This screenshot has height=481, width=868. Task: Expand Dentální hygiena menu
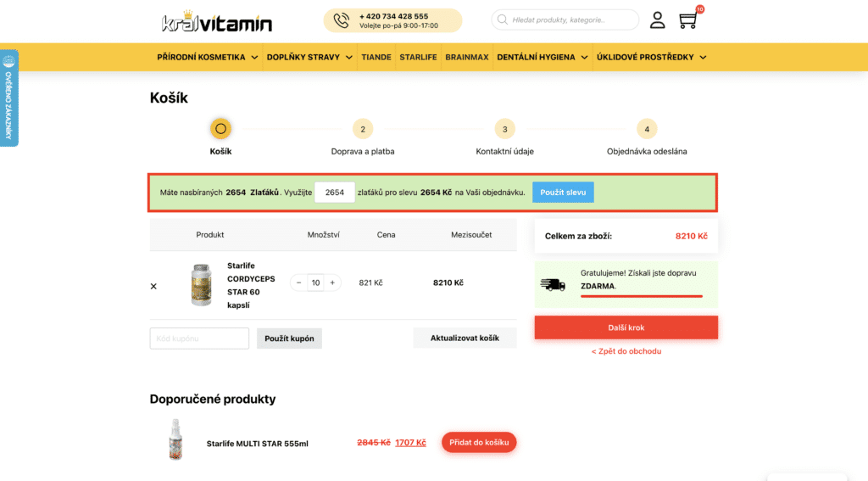542,57
